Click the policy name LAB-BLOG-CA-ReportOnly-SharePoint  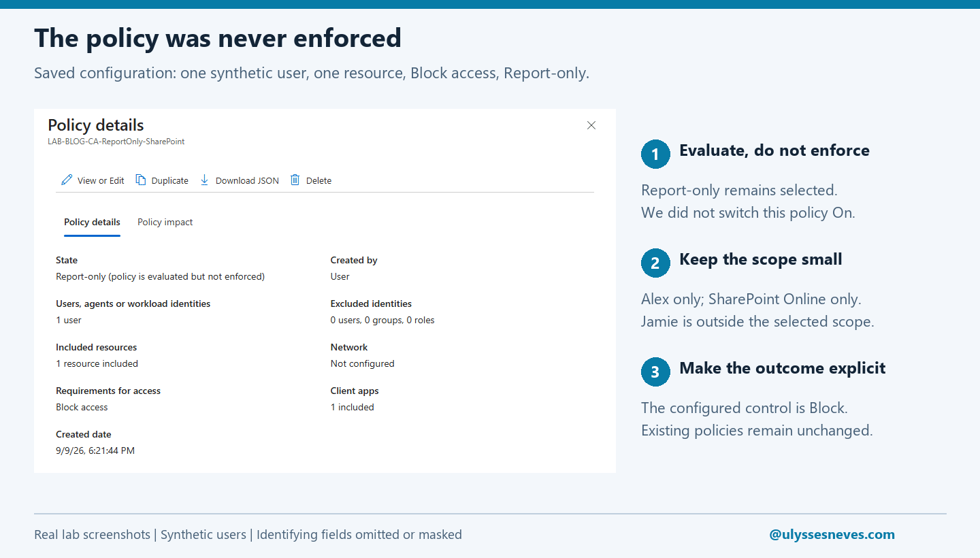(116, 142)
